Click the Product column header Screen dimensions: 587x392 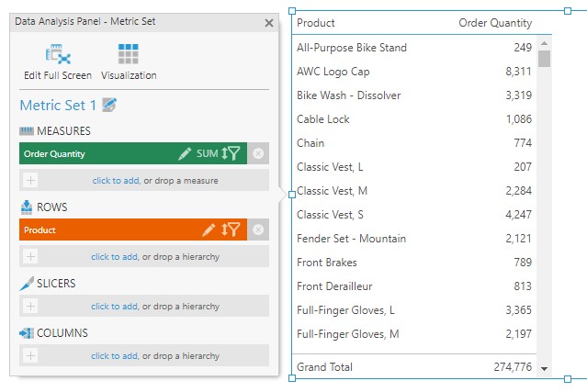pyautogui.click(x=316, y=23)
